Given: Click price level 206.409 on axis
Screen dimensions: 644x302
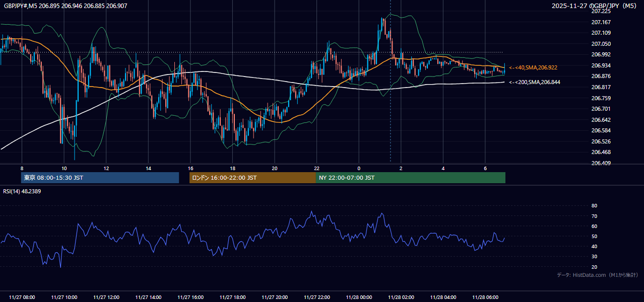Looking at the screenshot, I should 601,163.
